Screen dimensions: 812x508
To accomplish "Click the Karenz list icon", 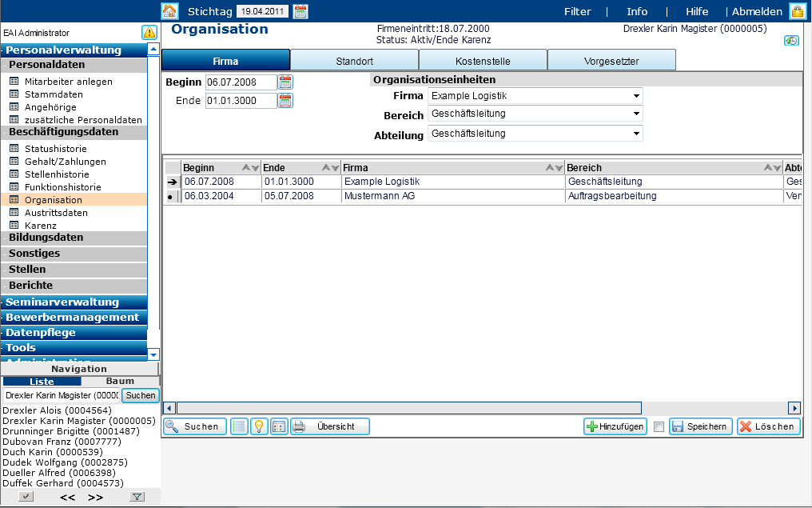I will click(x=14, y=226).
